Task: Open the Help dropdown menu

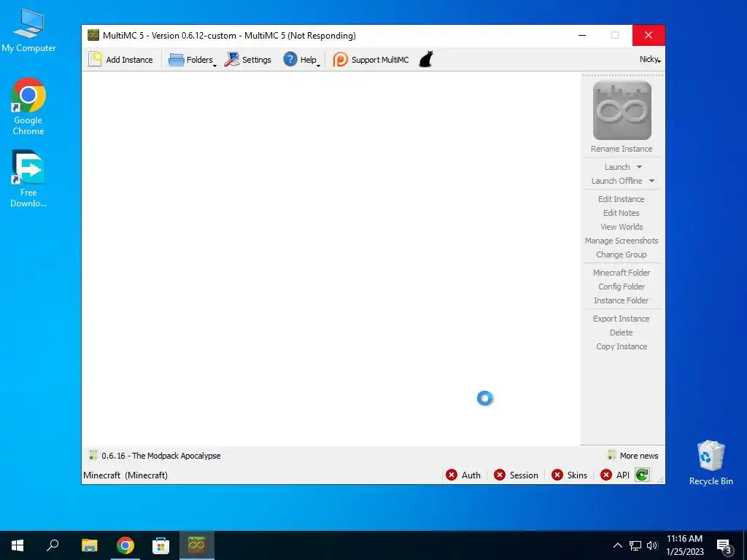Action: point(301,60)
